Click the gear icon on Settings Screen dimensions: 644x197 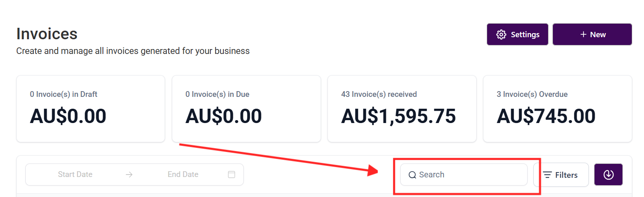point(501,34)
